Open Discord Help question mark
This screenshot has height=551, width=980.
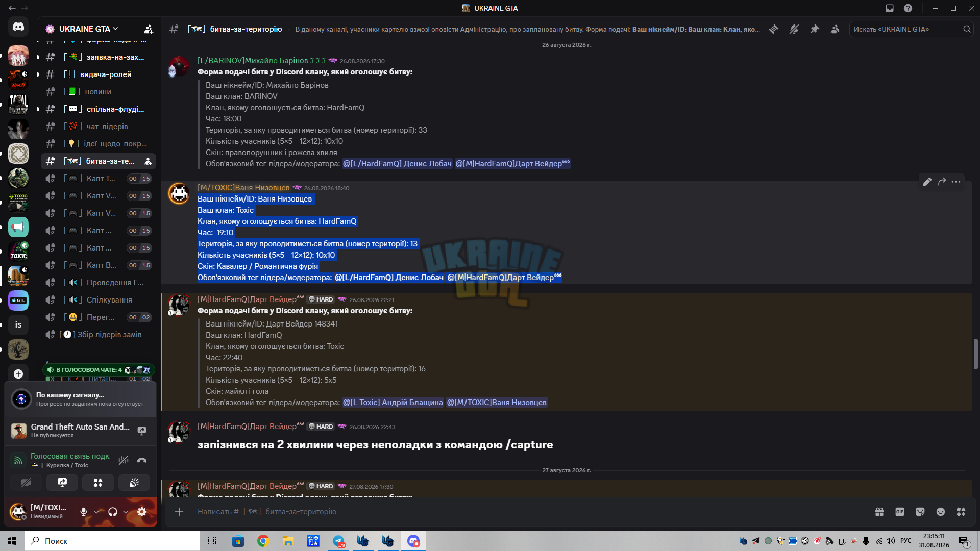(908, 8)
